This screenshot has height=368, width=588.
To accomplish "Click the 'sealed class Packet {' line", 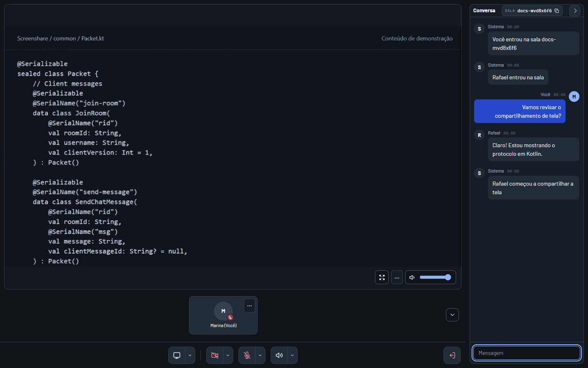I will click(x=58, y=74).
